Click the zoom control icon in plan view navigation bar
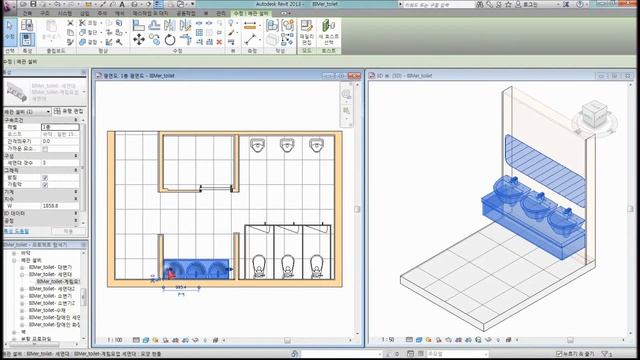The height and width of the screenshot is (360, 640). (x=347, y=111)
